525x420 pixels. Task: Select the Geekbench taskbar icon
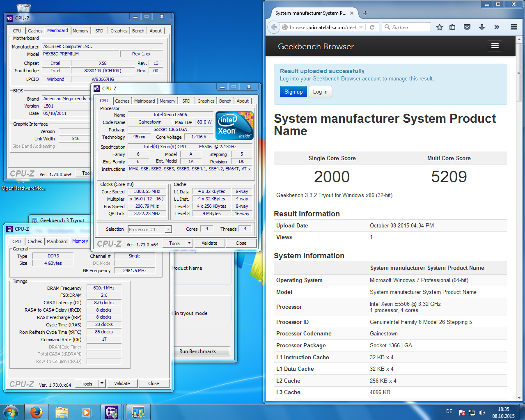click(x=138, y=412)
